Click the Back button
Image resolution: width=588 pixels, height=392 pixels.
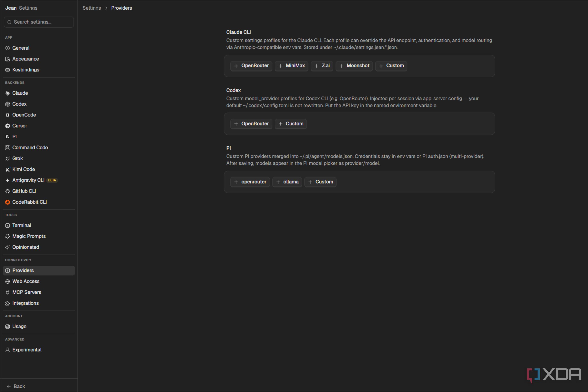click(x=16, y=386)
